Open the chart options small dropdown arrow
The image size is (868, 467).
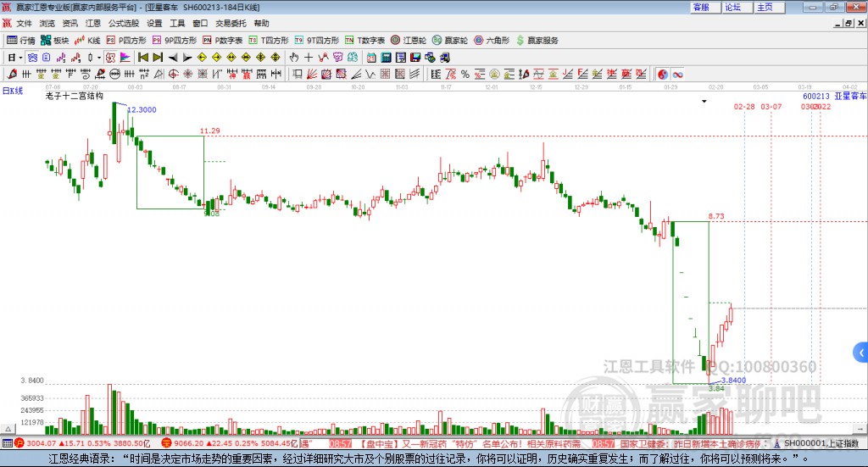coord(704,101)
